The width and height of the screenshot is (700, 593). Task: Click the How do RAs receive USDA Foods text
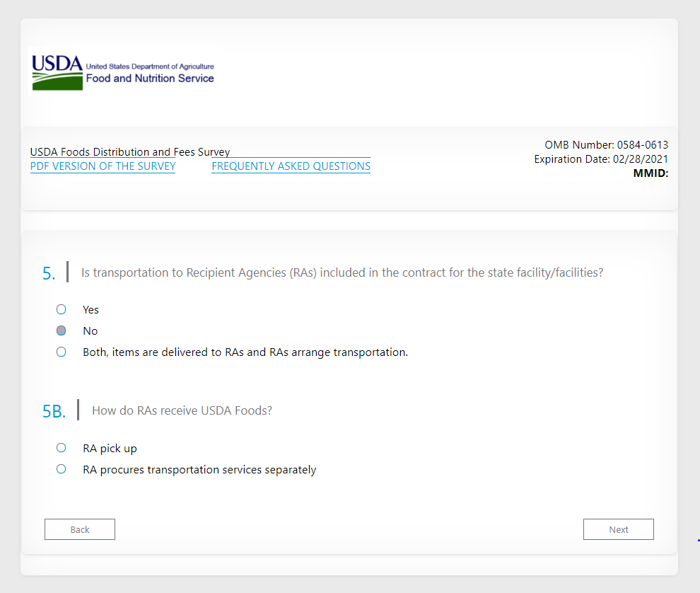[182, 410]
